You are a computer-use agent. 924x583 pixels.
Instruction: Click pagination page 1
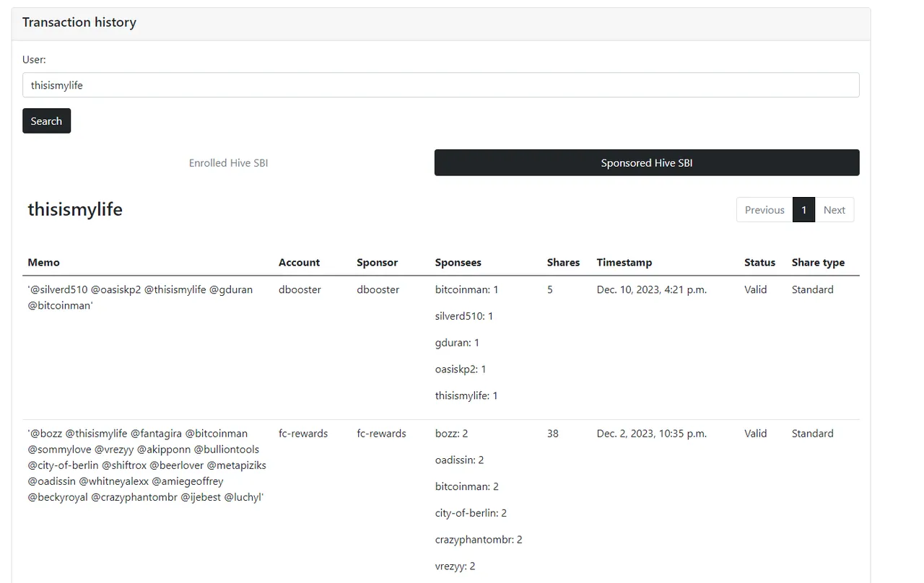(x=803, y=210)
